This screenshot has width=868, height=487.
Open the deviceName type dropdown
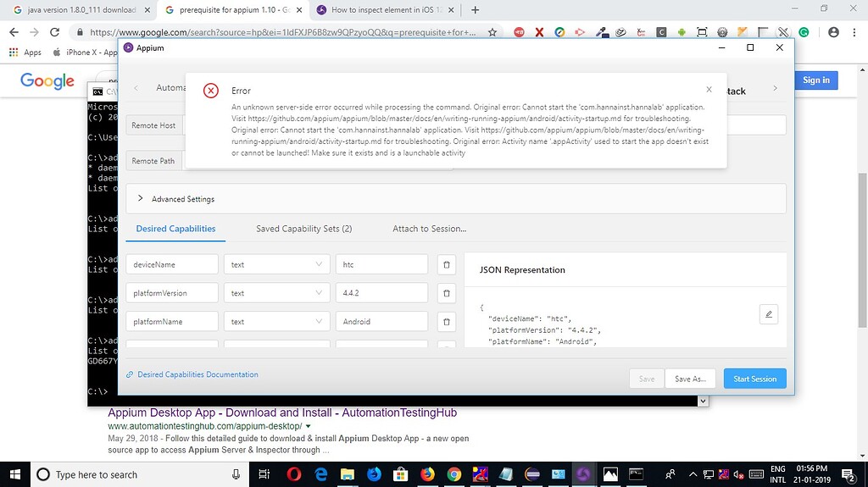pyautogui.click(x=276, y=264)
